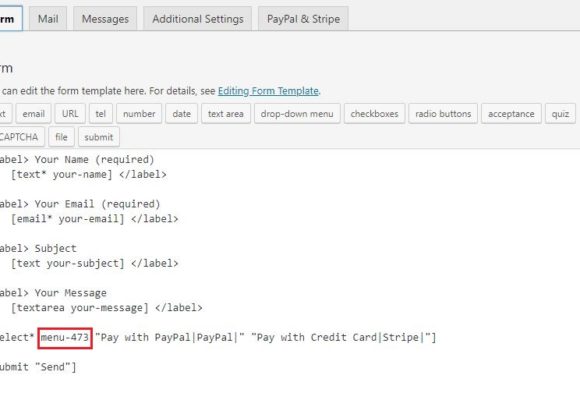Insert a drop-down menu tag
Image resolution: width=580 pixels, height=400 pixels.
(x=297, y=114)
